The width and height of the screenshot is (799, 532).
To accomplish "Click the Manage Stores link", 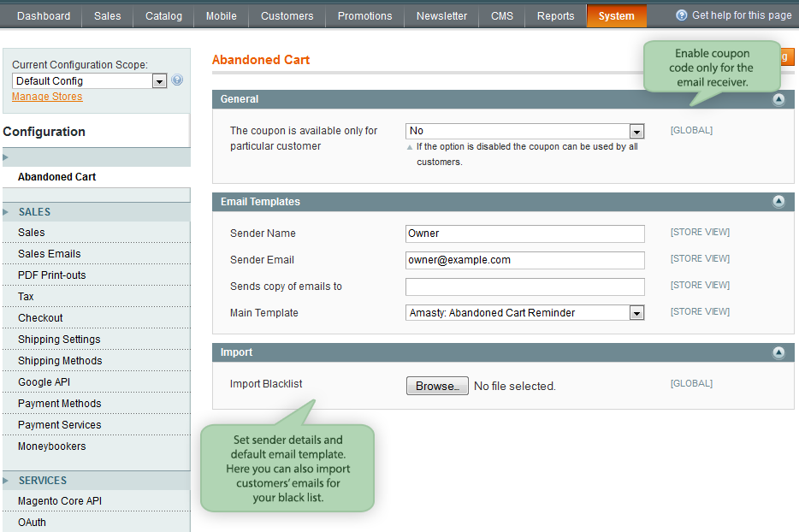I will pyautogui.click(x=47, y=97).
